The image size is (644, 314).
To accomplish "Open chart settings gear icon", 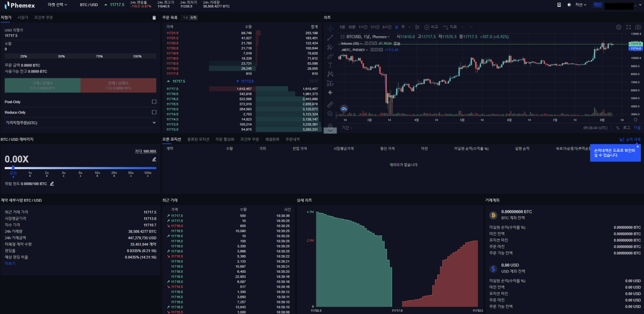I will tap(618, 27).
